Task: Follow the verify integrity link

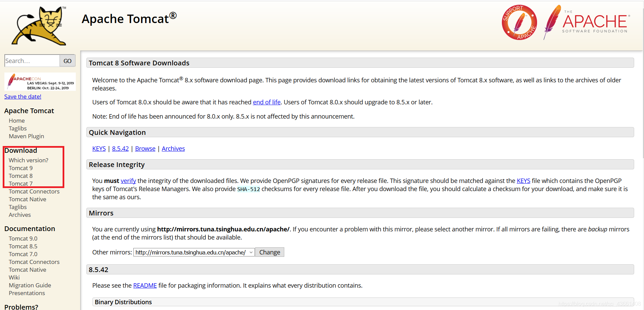Action: click(128, 181)
